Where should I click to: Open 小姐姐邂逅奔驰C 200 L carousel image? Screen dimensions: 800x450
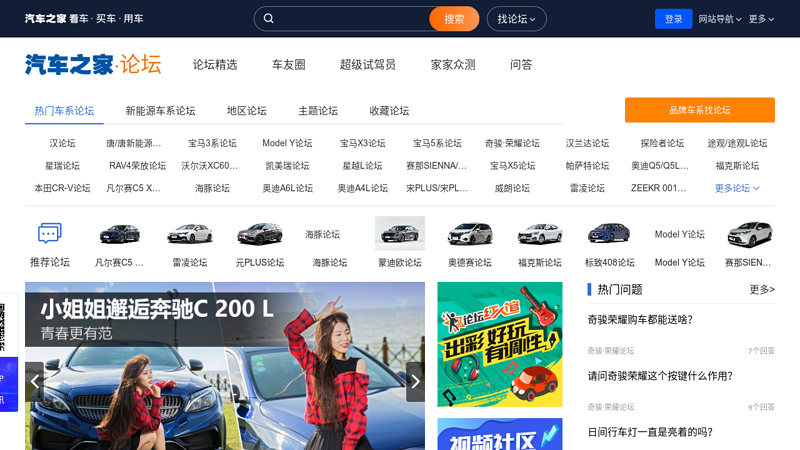tap(224, 366)
